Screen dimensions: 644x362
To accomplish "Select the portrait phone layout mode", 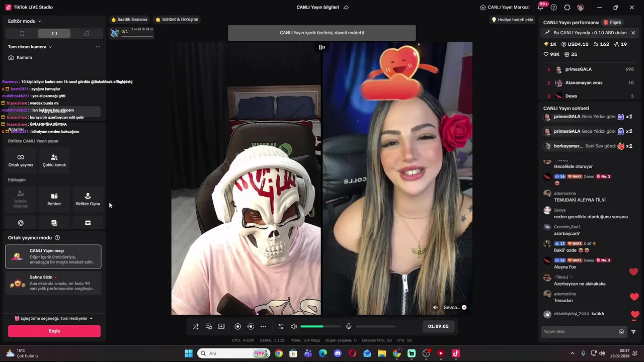I will click(x=22, y=34).
